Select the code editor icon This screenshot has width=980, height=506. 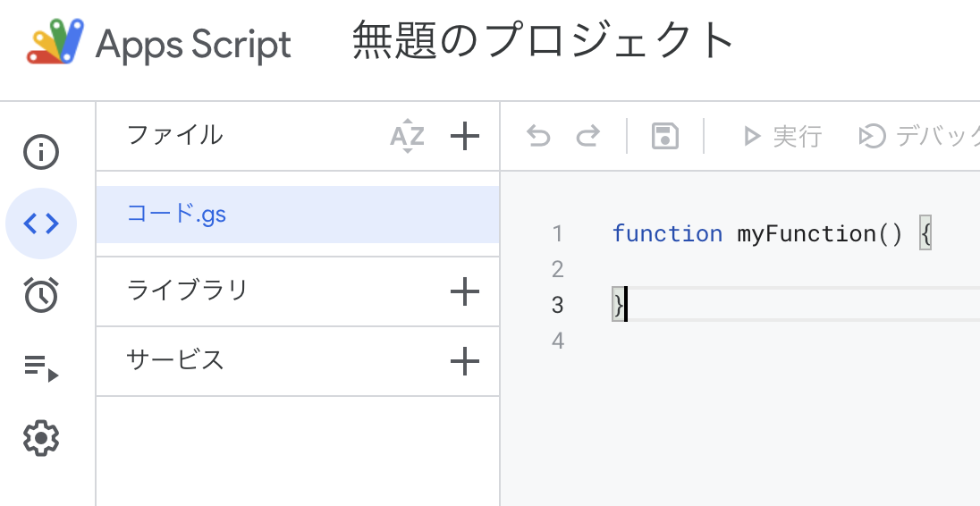pyautogui.click(x=41, y=223)
